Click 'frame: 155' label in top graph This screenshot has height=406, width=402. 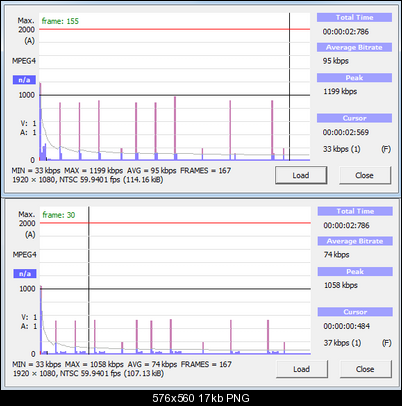(60, 21)
